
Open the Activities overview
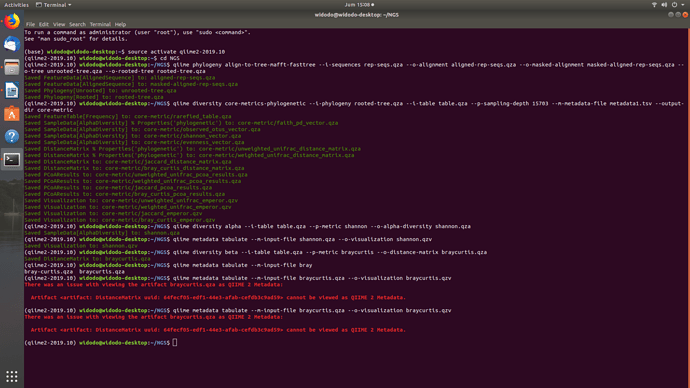16,5
